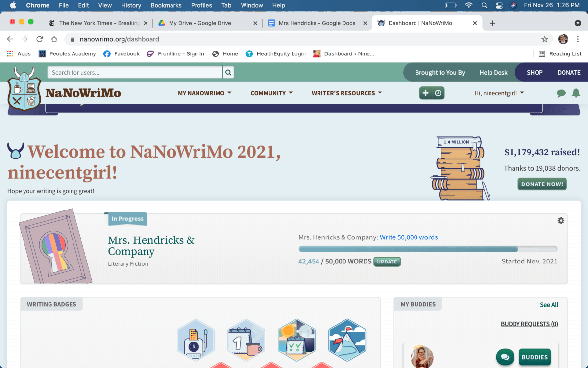
Task: Open the notifications bell icon
Action: coord(576,93)
